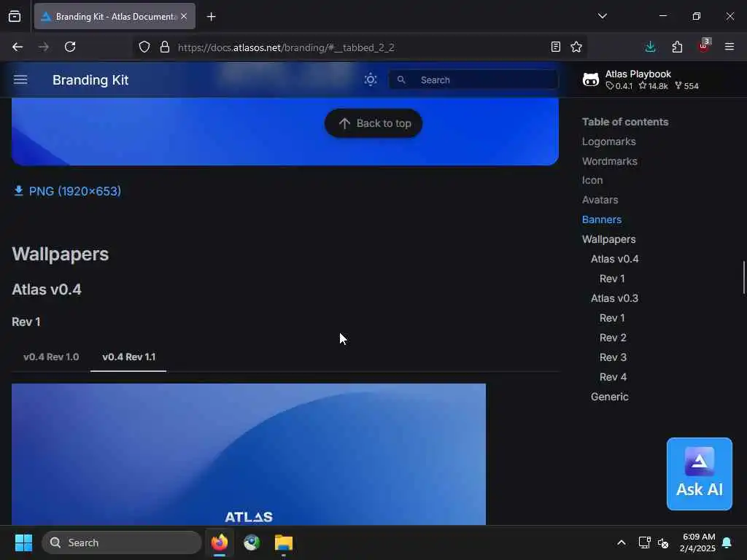Click the browser forward arrow
The height and width of the screenshot is (560, 747).
point(43,47)
